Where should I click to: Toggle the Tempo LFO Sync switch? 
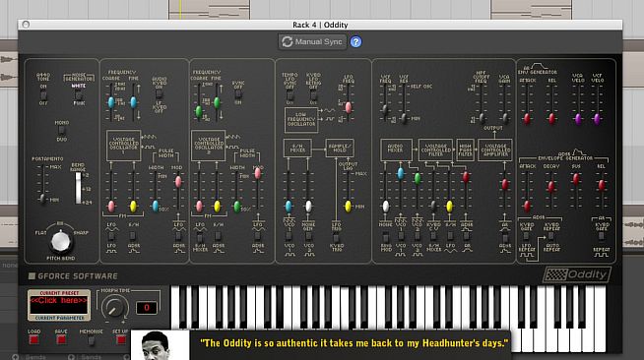coord(290,96)
